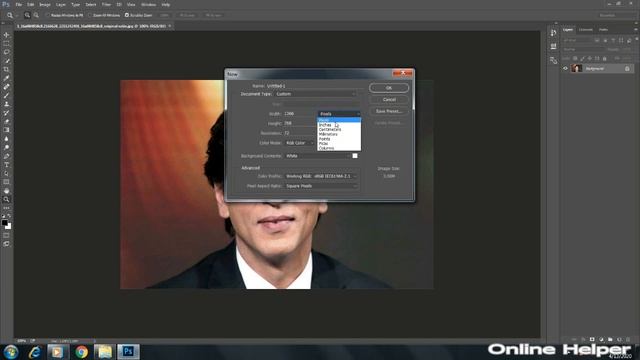Open the Pixel Aspect Ratio dropdown

[x=321, y=186]
